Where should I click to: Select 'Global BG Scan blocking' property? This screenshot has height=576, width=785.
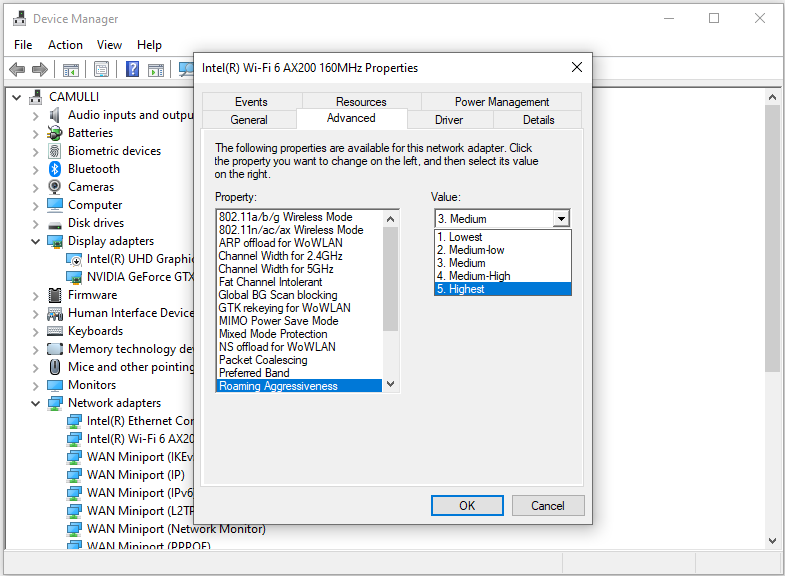299,295
